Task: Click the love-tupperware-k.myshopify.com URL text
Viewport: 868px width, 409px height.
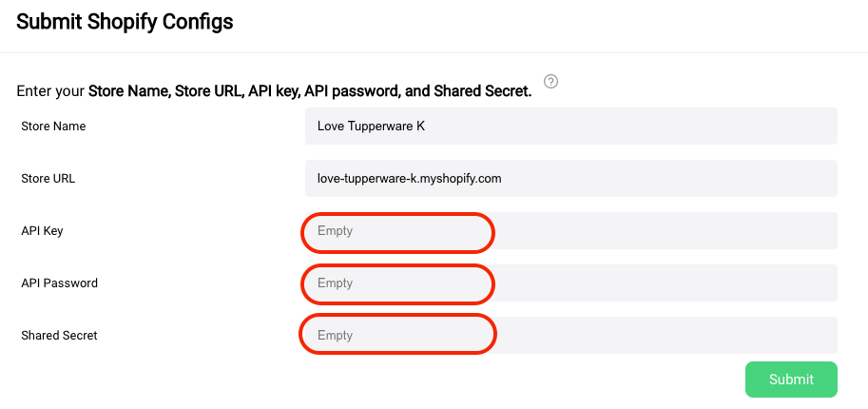Action: [x=409, y=179]
